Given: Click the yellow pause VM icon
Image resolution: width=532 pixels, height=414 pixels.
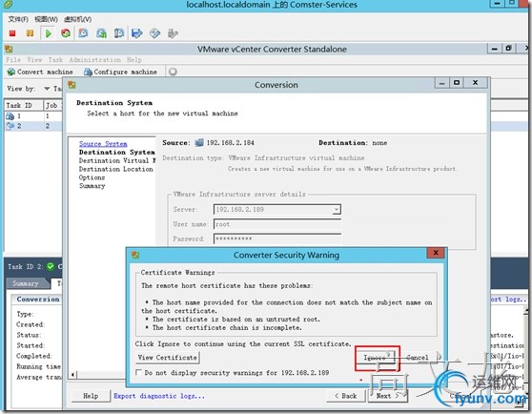Looking at the screenshot, I should (30, 33).
